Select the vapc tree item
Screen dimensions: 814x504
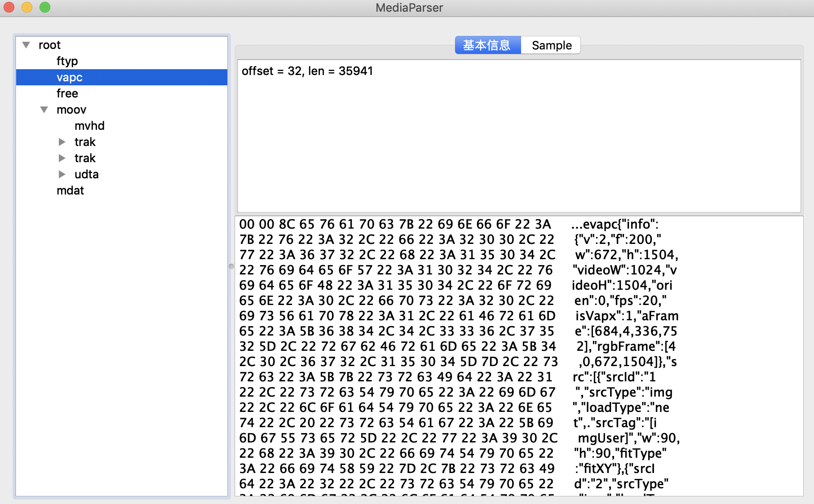(122, 77)
